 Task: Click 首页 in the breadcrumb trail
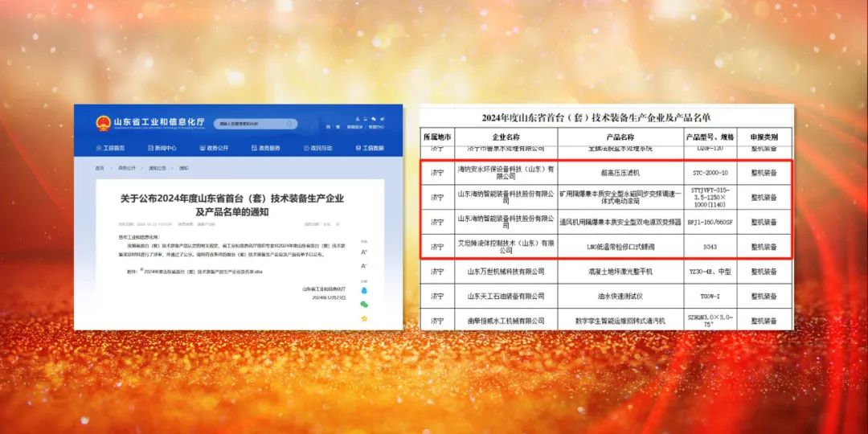tap(100, 168)
